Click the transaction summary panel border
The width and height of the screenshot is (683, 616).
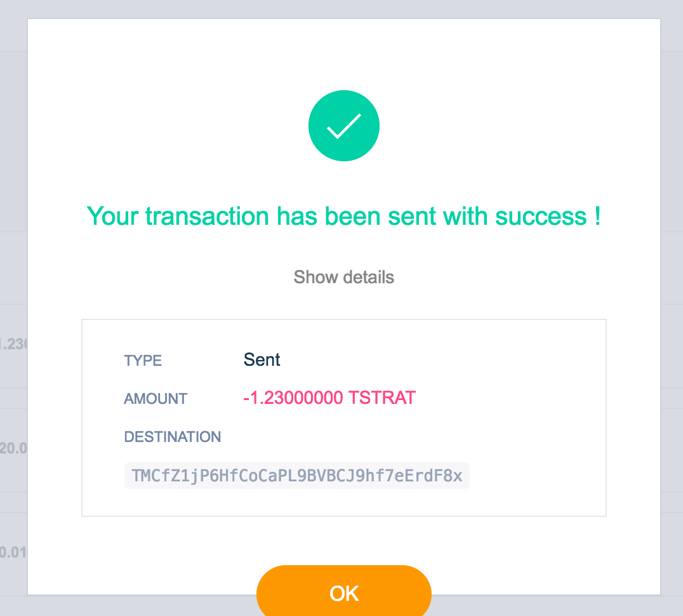343,319
